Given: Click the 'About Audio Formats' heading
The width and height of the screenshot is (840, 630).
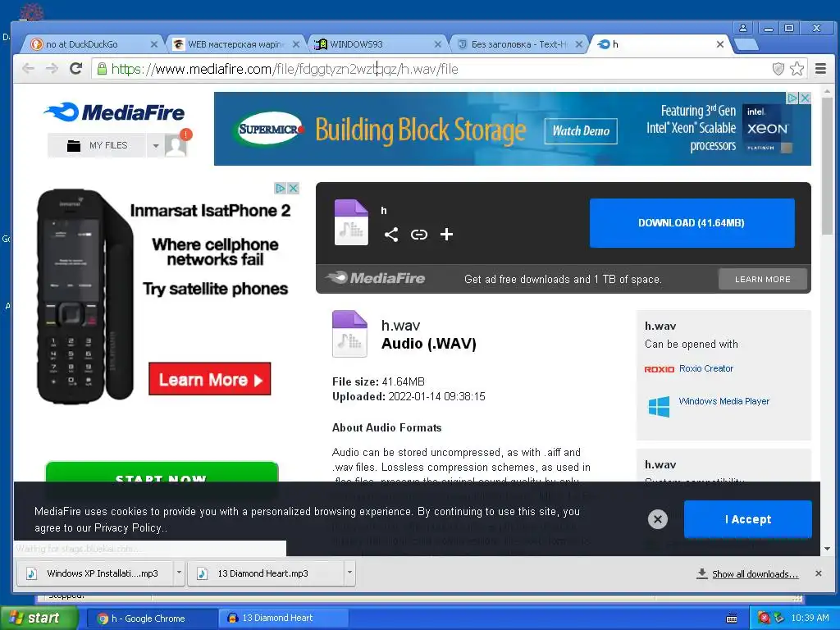Looking at the screenshot, I should (387, 427).
